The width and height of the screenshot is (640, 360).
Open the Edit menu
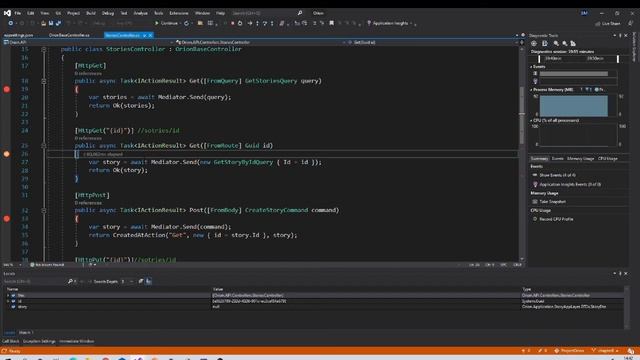[31, 13]
